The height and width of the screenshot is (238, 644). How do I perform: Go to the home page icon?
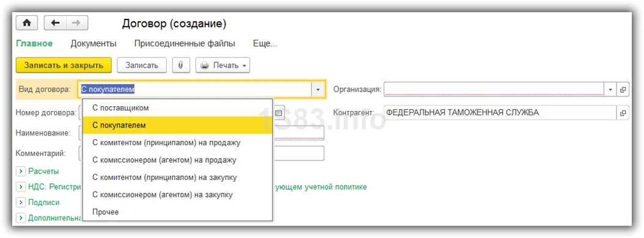tap(27, 23)
